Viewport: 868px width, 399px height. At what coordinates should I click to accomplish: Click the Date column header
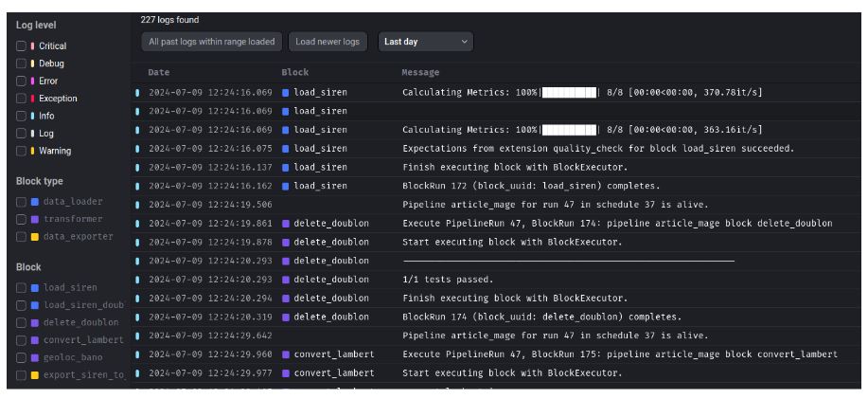(159, 72)
